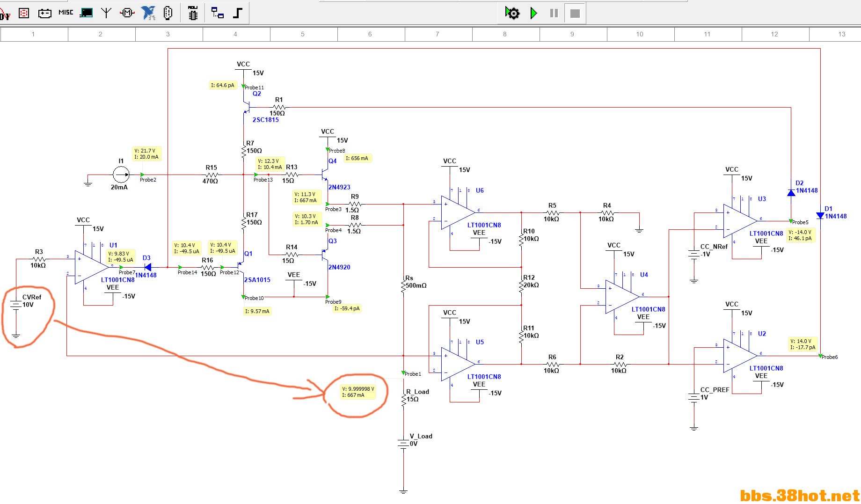Click Probe3 reading 11.3 V
Image resolution: width=861 pixels, height=504 pixels.
[x=306, y=197]
